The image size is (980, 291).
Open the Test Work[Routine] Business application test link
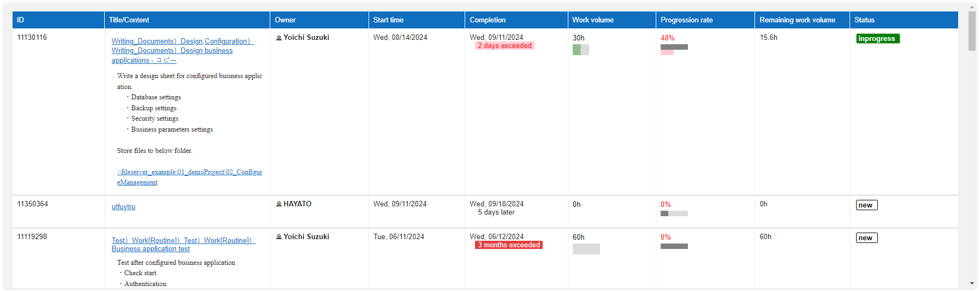[x=183, y=245]
